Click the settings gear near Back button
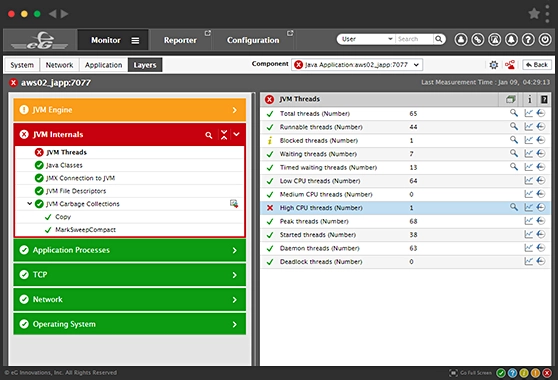This screenshot has width=558, height=380. tap(494, 65)
